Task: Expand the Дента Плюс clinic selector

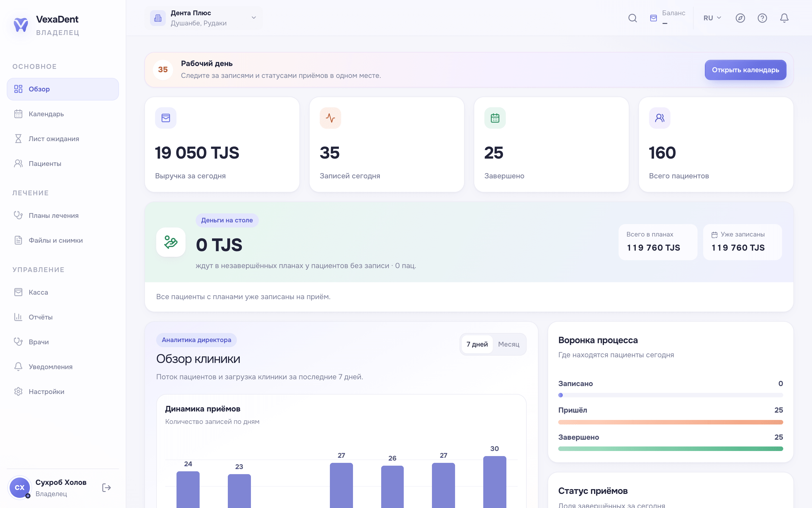Action: (x=204, y=18)
